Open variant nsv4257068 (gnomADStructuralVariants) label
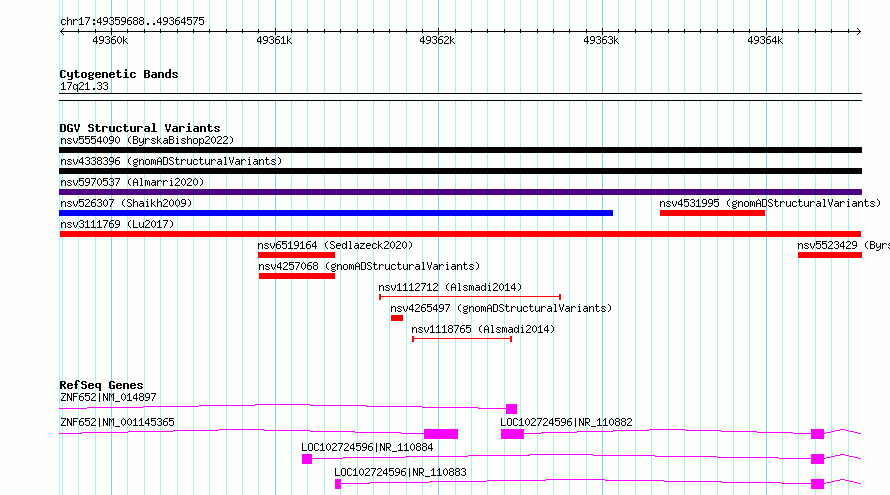The width and height of the screenshot is (890, 495). 369,266
